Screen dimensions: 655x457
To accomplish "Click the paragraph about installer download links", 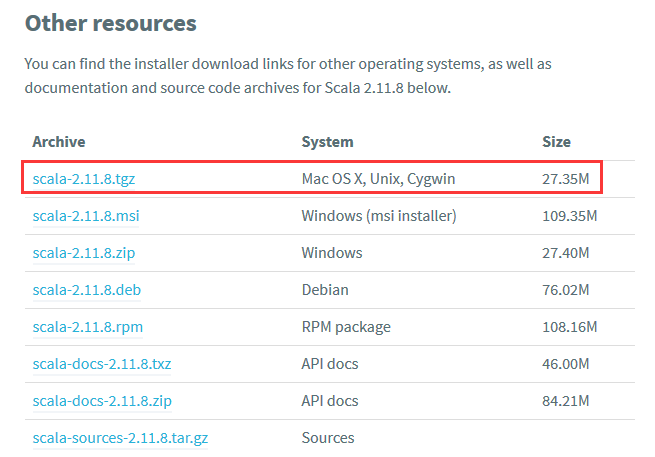I will click(x=288, y=76).
